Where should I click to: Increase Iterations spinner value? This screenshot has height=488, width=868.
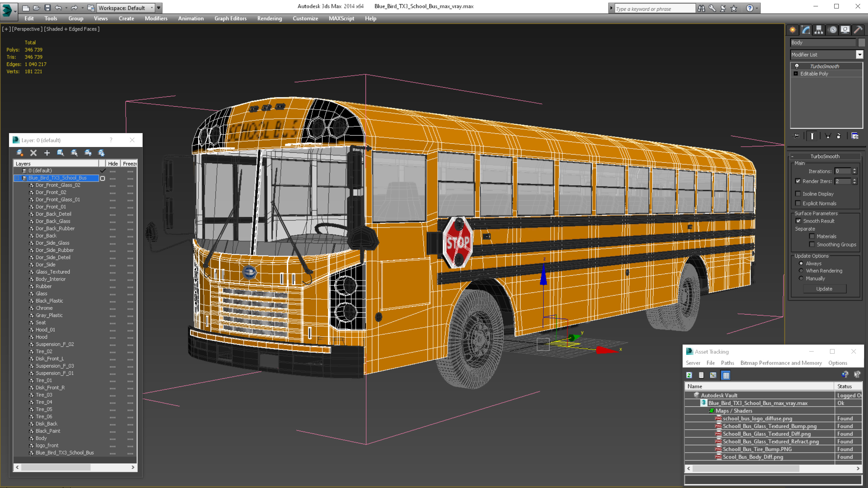tap(854, 169)
